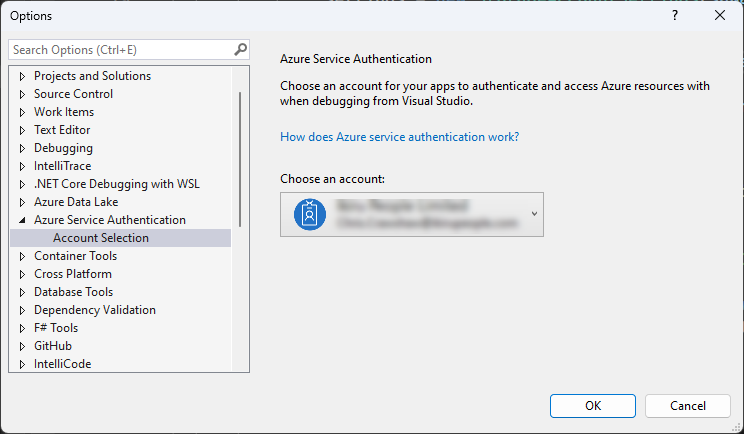Screen dimensions: 744x434
Task: Click the options tree vertical scrollbar thumb
Action: tap(240, 159)
